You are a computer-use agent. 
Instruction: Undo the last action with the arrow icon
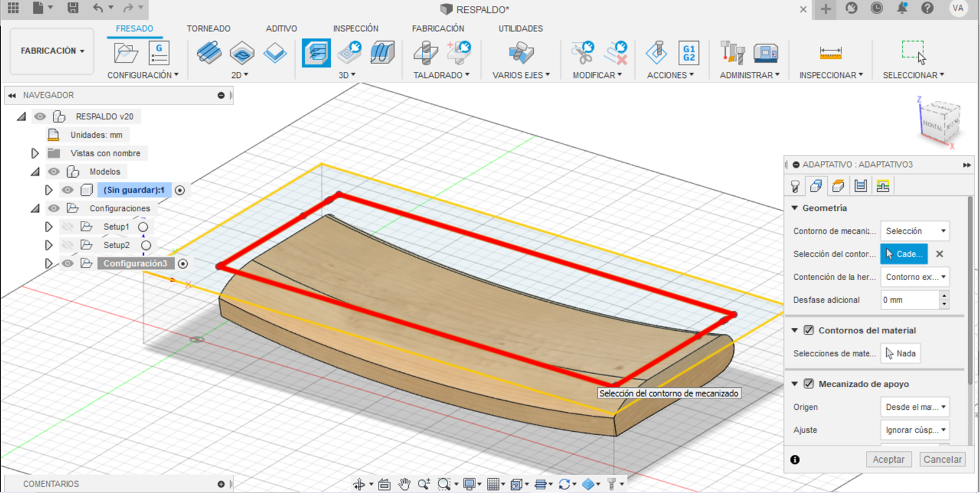coord(98,8)
